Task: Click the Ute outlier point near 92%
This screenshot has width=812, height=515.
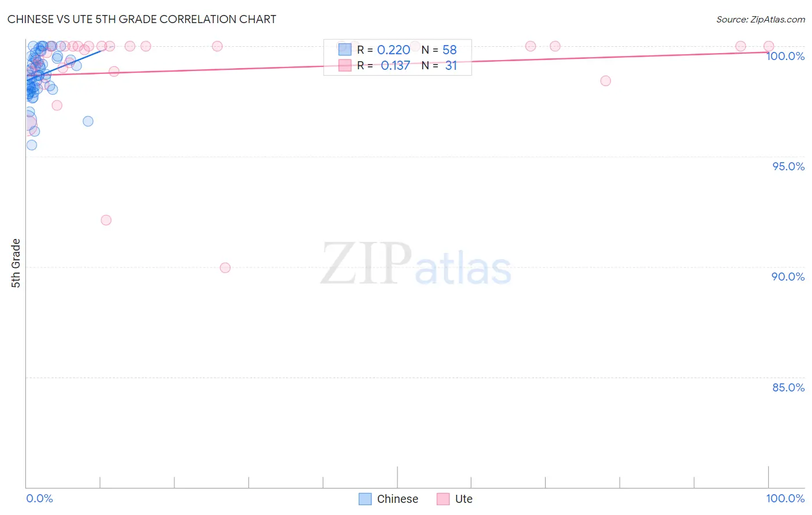Action: [x=106, y=220]
